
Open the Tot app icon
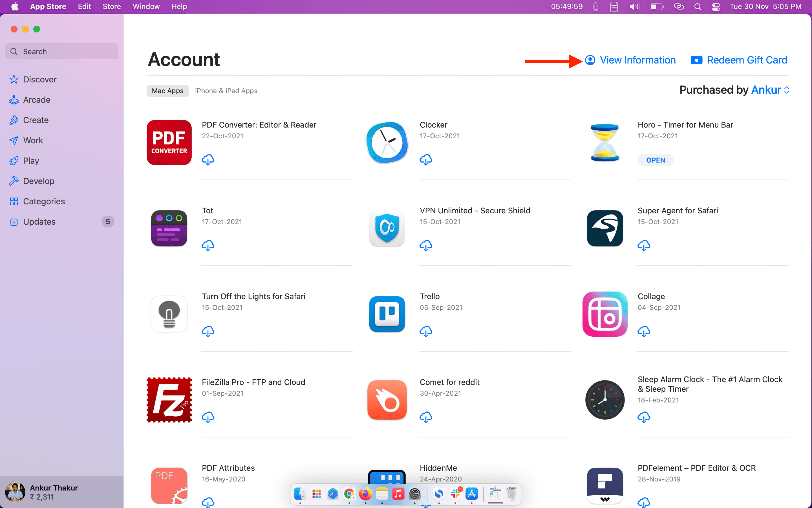click(x=169, y=229)
